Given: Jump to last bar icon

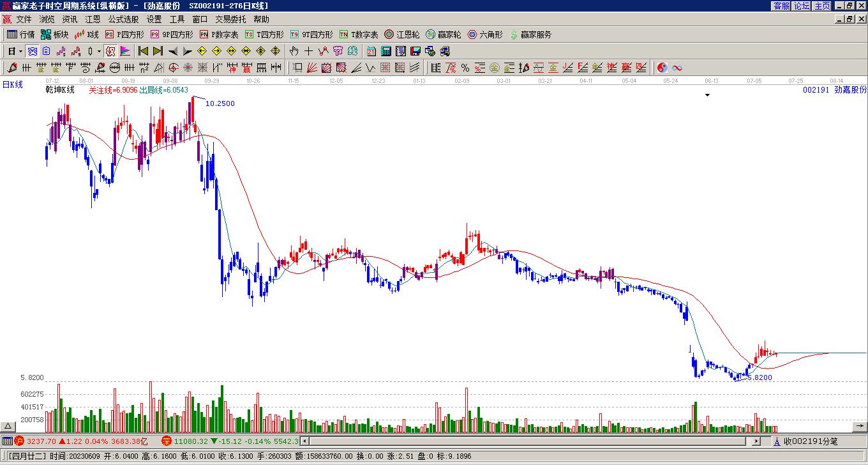Looking at the screenshot, I should coord(158,51).
